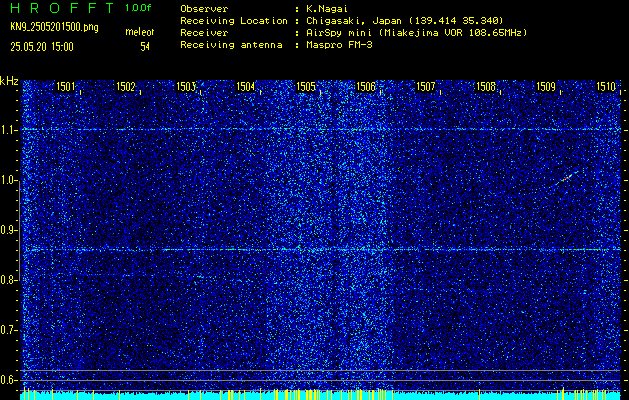Screen dimensions: 629x400
Task: Click the 0.8 frequency axis label
Action: pyautogui.click(x=8, y=280)
